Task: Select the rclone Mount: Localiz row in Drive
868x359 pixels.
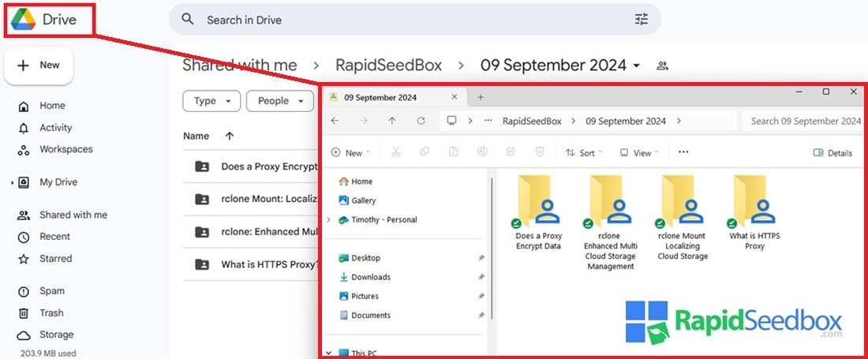Action: point(251,199)
